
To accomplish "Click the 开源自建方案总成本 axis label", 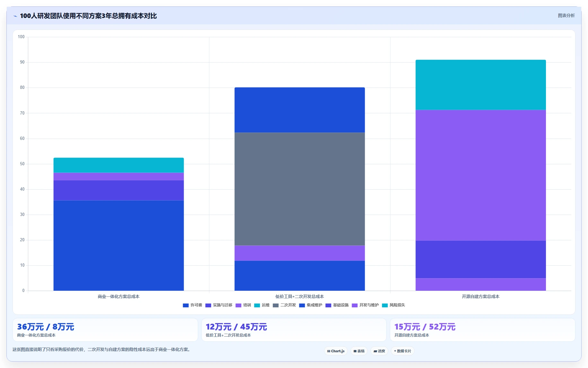I will 481,296.
